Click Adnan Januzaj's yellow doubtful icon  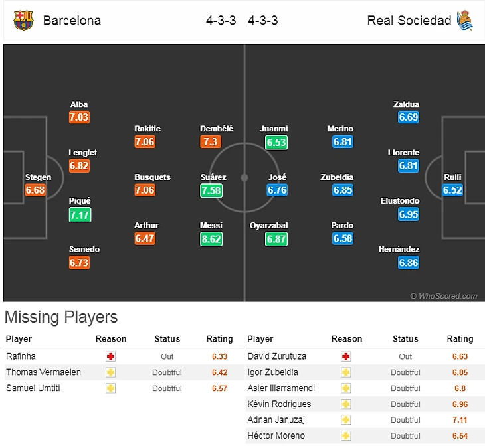[345, 420]
